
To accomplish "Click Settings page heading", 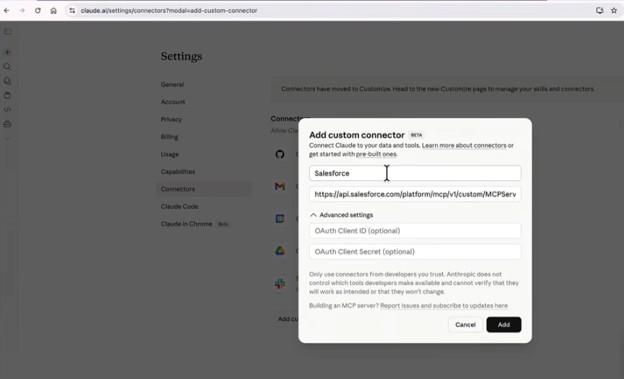I will (181, 56).
